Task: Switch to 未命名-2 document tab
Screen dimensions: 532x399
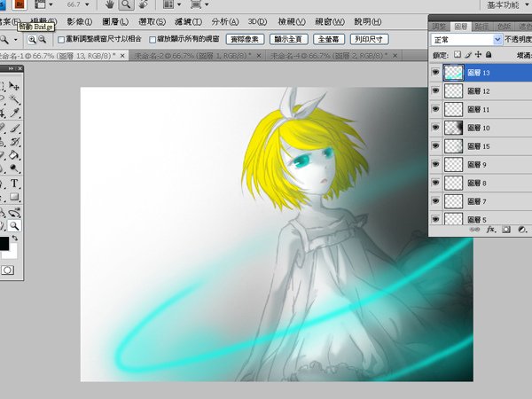Action: click(192, 56)
